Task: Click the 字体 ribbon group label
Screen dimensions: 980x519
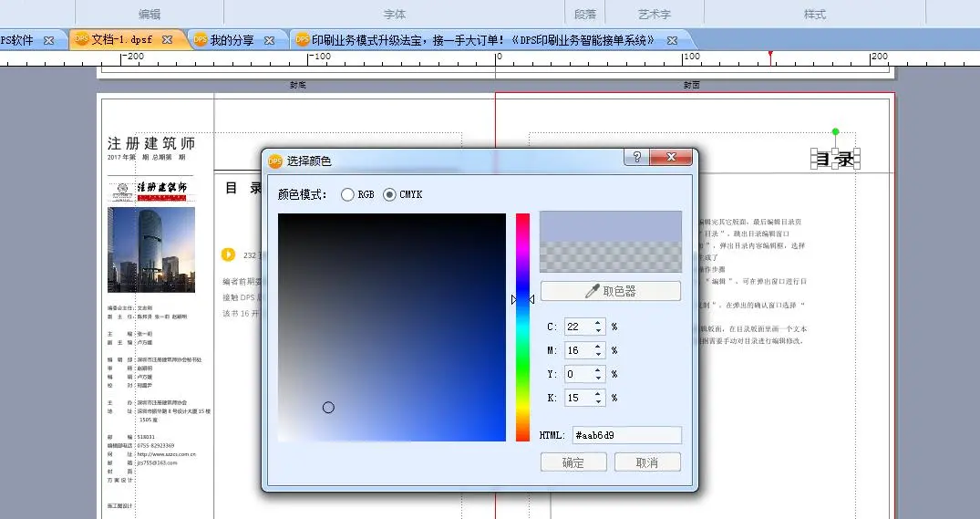Action: pos(395,14)
